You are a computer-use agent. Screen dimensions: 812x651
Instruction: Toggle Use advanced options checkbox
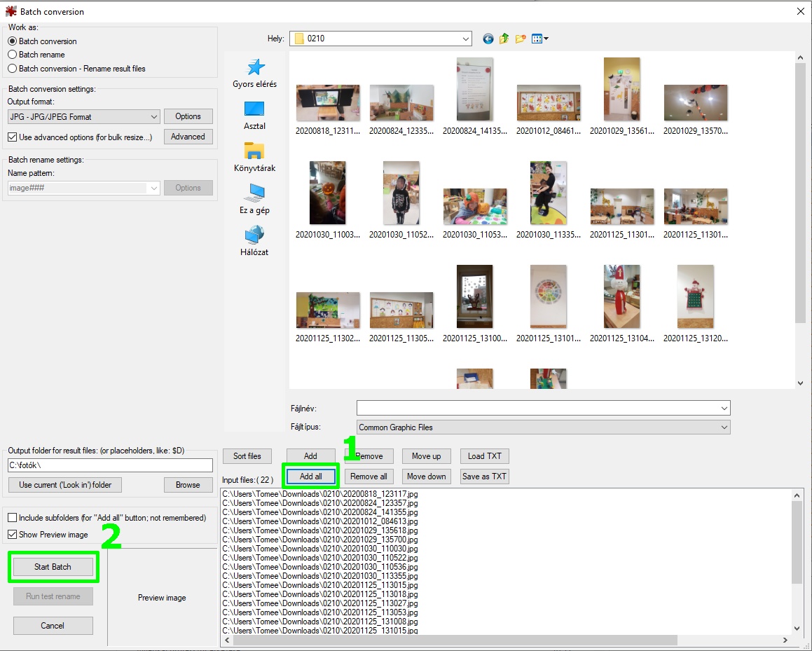[x=13, y=137]
